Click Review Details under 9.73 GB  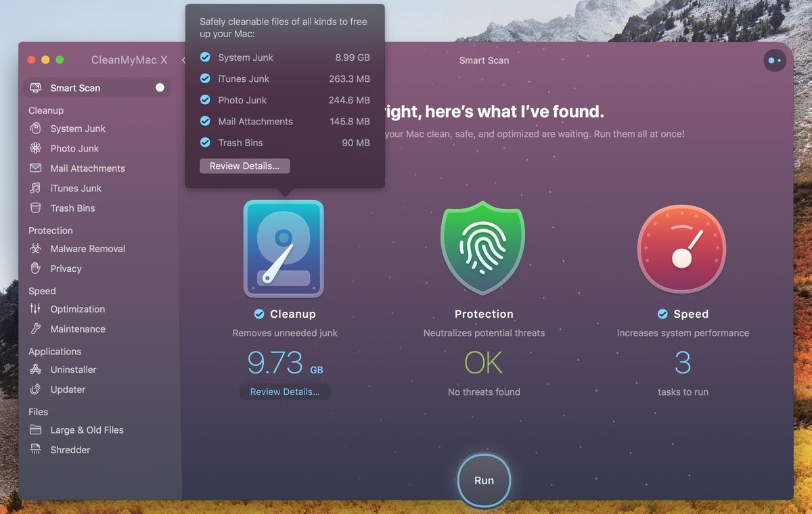coord(285,392)
